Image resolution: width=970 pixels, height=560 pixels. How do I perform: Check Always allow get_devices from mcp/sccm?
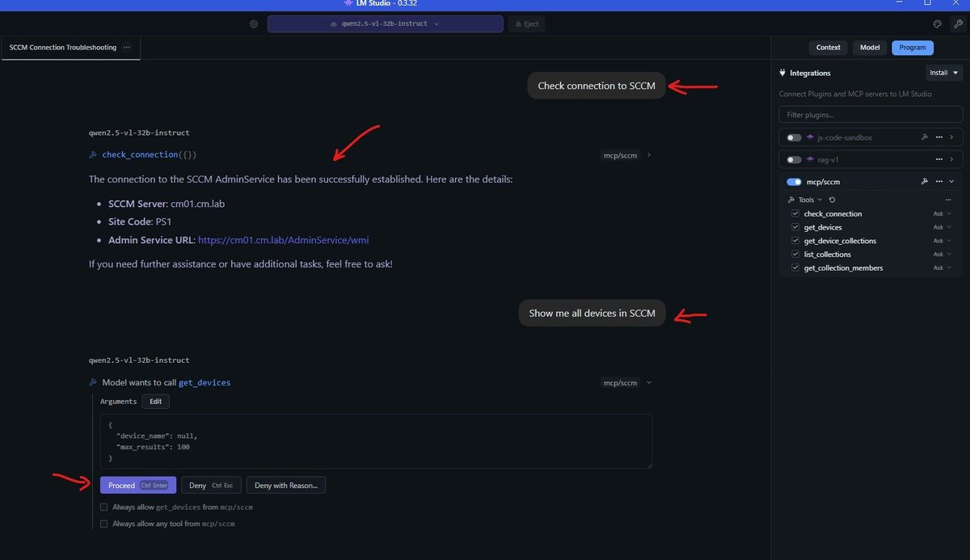click(x=103, y=507)
